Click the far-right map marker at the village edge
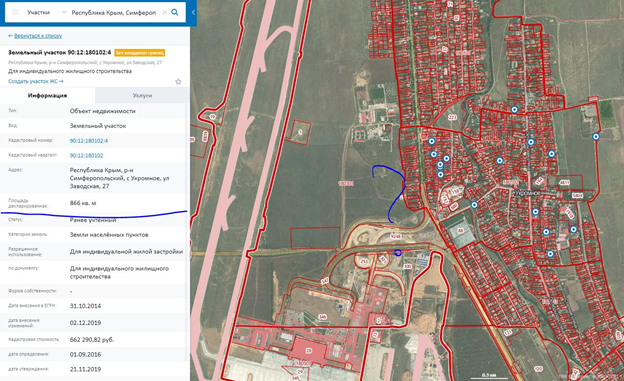624x381 pixels. (596, 137)
